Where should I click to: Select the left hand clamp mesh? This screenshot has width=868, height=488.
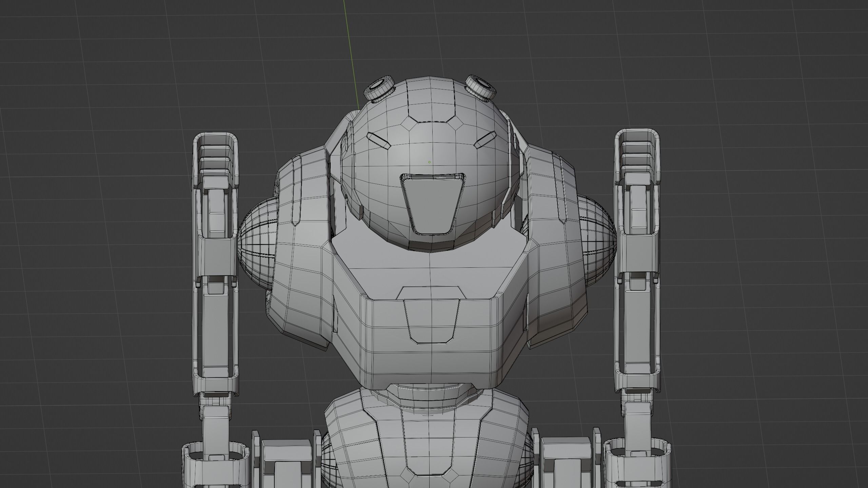(216, 464)
